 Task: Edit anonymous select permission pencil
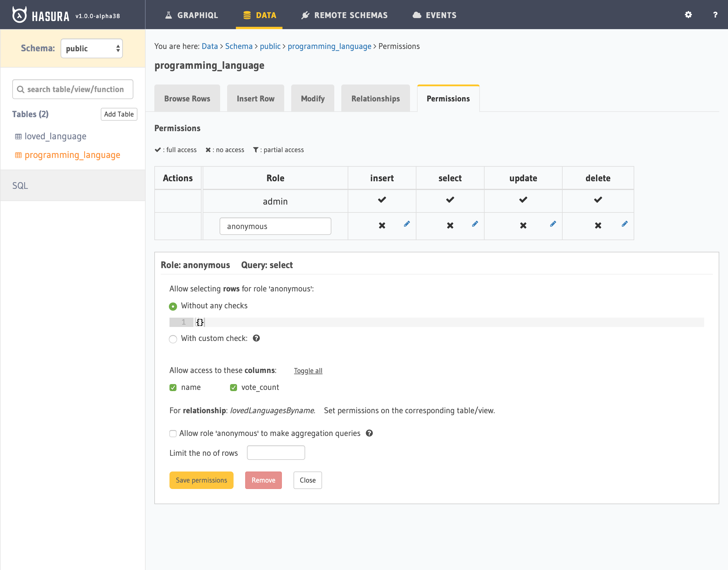pyautogui.click(x=475, y=224)
